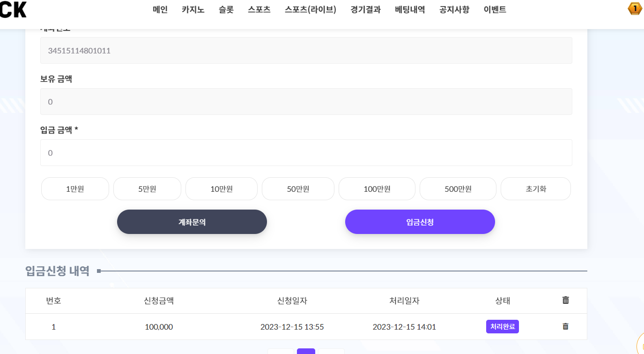The height and width of the screenshot is (354, 644).
Task: Select the 1만원 amount button
Action: pos(75,189)
